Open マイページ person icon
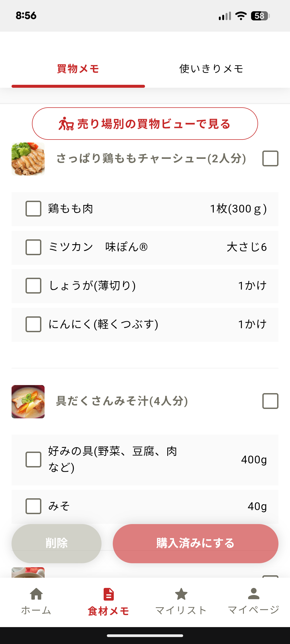 (x=253, y=594)
